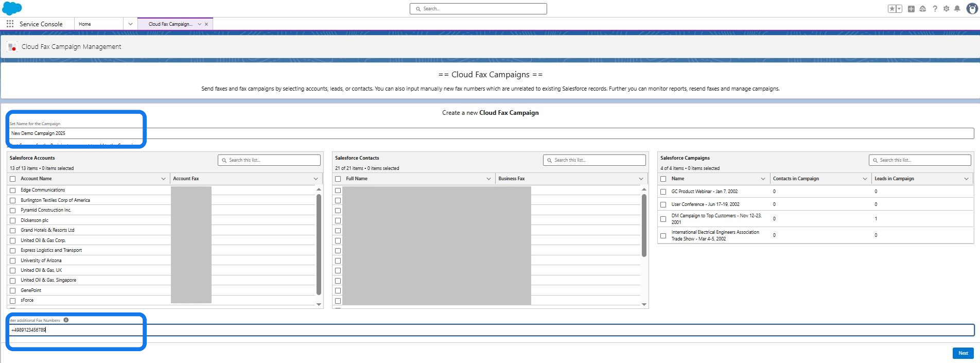Open the Contacts in Campaign column dropdown
This screenshot has width=980, height=363.
click(x=865, y=179)
